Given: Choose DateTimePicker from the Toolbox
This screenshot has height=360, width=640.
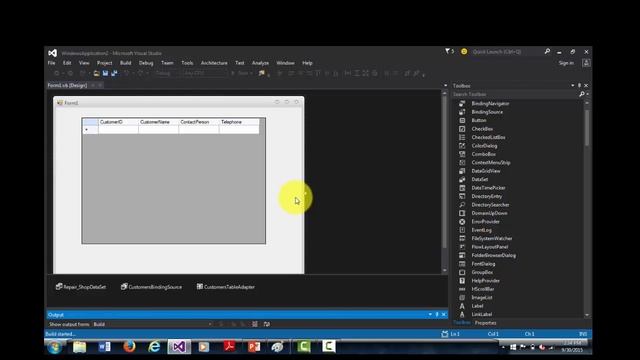Looking at the screenshot, I should point(488,188).
